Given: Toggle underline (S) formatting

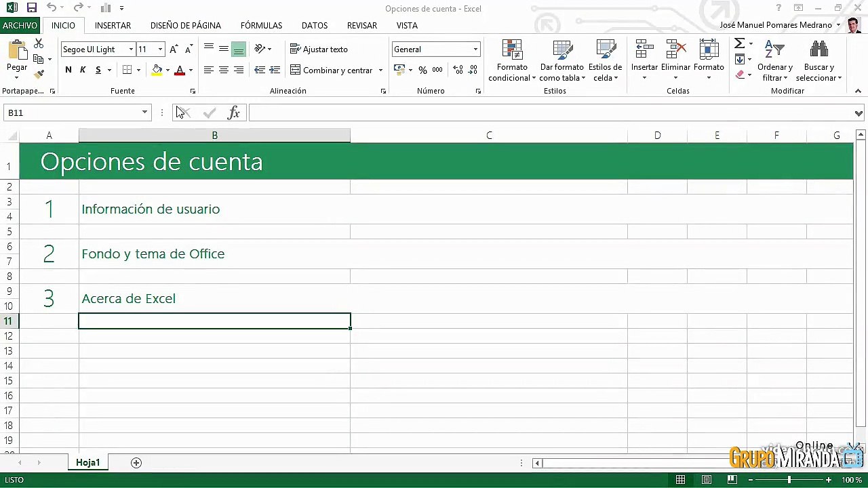Looking at the screenshot, I should click(98, 70).
